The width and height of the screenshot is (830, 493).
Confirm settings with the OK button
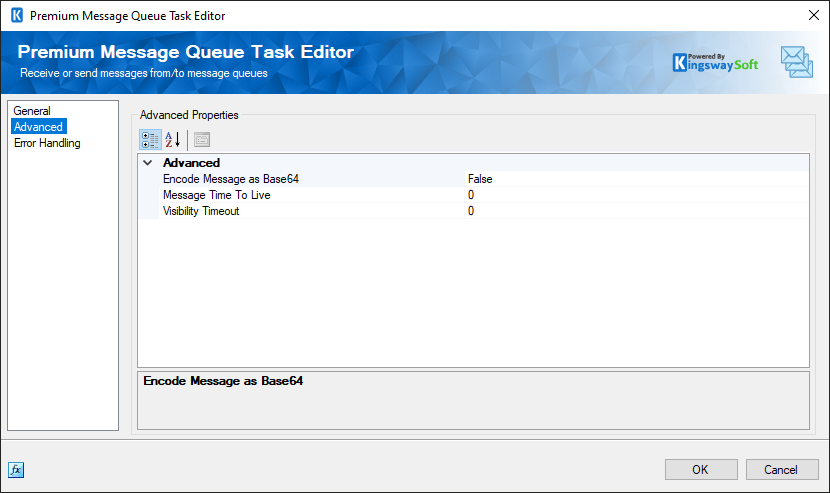[701, 470]
